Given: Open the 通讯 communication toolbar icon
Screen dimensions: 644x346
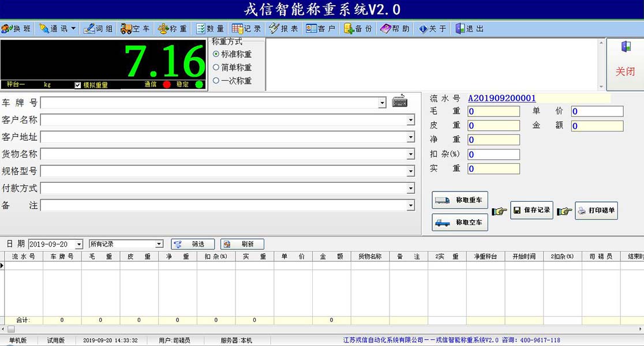Looking at the screenshot, I should point(44,29).
